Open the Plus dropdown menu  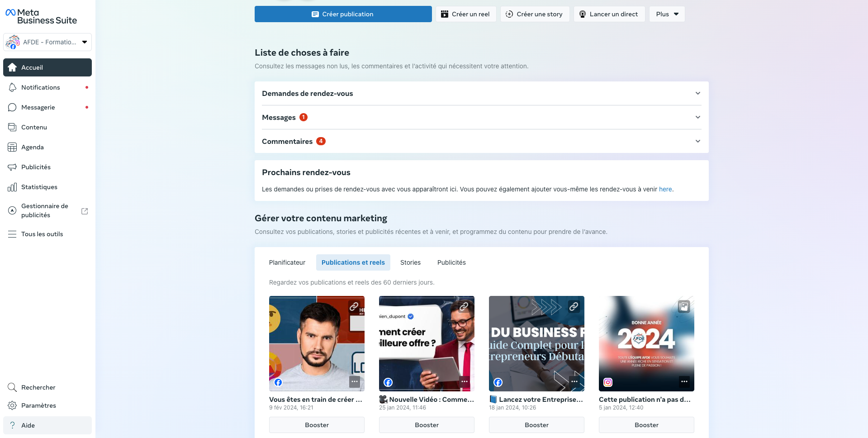pos(666,14)
